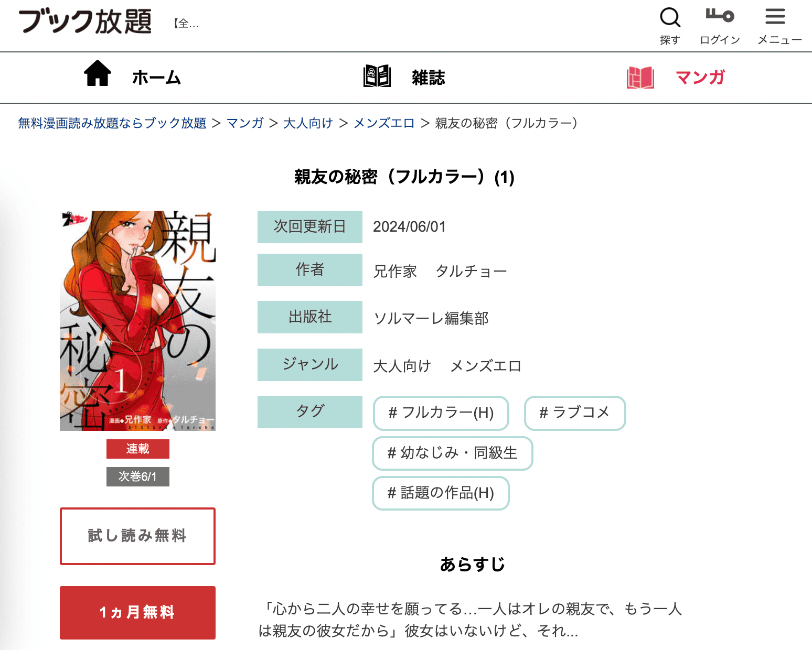The height and width of the screenshot is (650, 812).
Task: Open the メンズエロ breadcrumb link
Action: click(384, 123)
